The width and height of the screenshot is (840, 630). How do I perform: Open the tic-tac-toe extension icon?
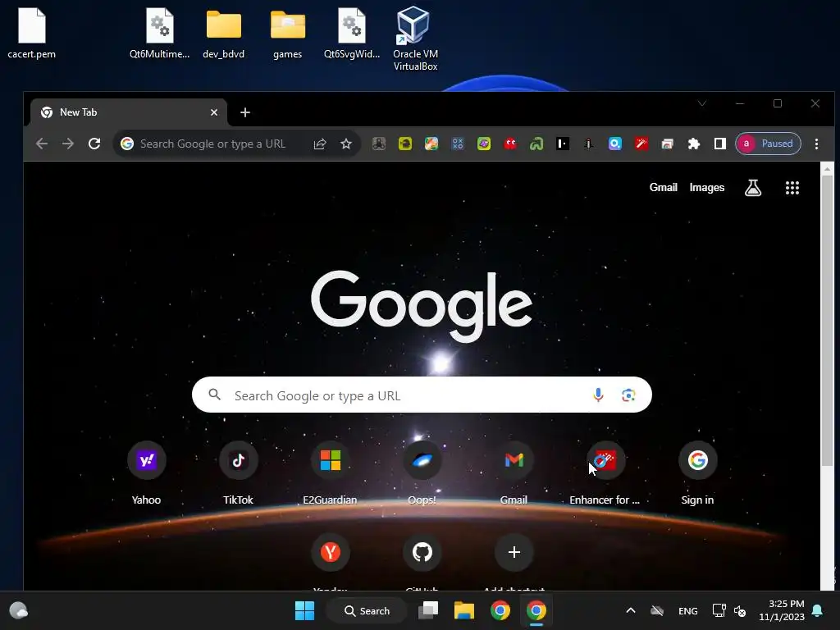[x=458, y=144]
